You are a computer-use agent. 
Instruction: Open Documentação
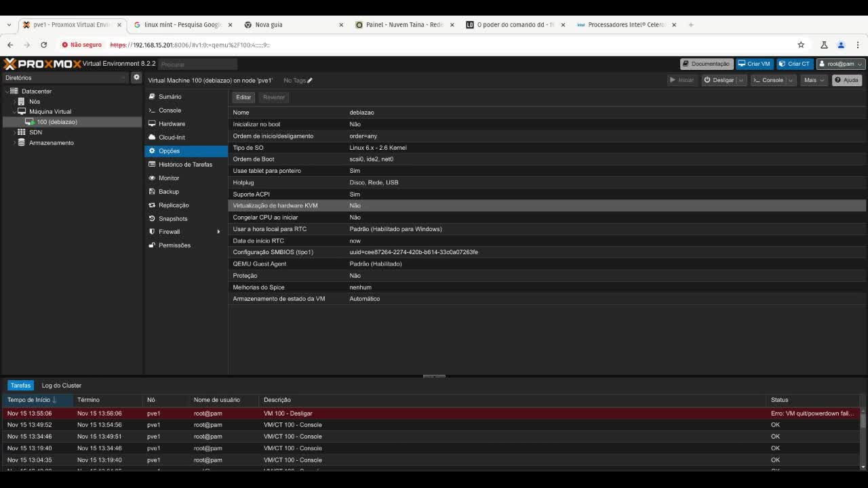[706, 64]
